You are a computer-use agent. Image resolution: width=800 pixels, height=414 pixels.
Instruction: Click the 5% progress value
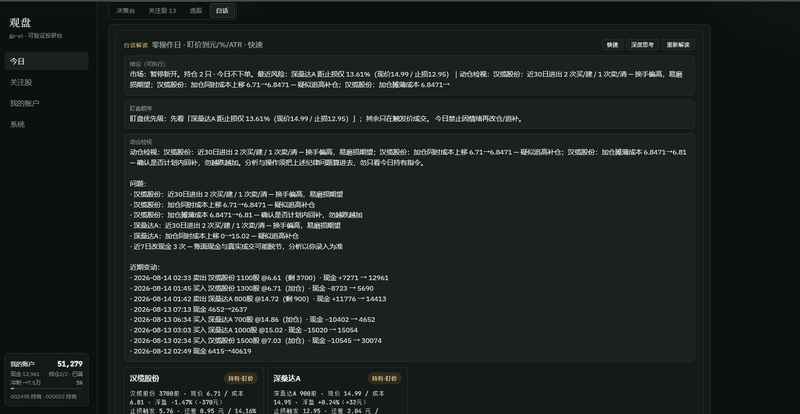[80, 383]
